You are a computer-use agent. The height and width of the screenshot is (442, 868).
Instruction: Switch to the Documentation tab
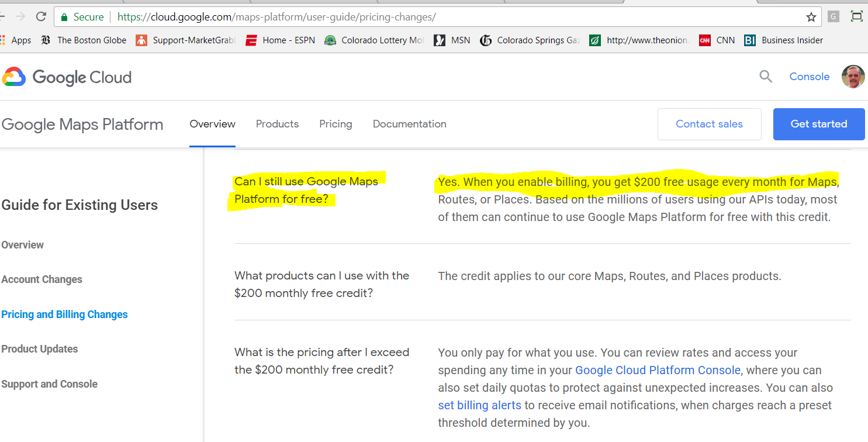click(410, 124)
